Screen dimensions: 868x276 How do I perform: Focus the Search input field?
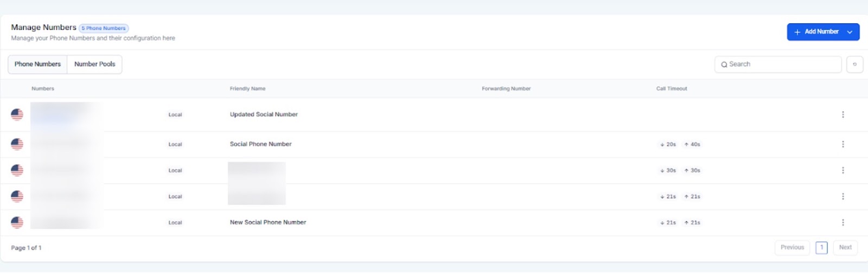(781, 64)
